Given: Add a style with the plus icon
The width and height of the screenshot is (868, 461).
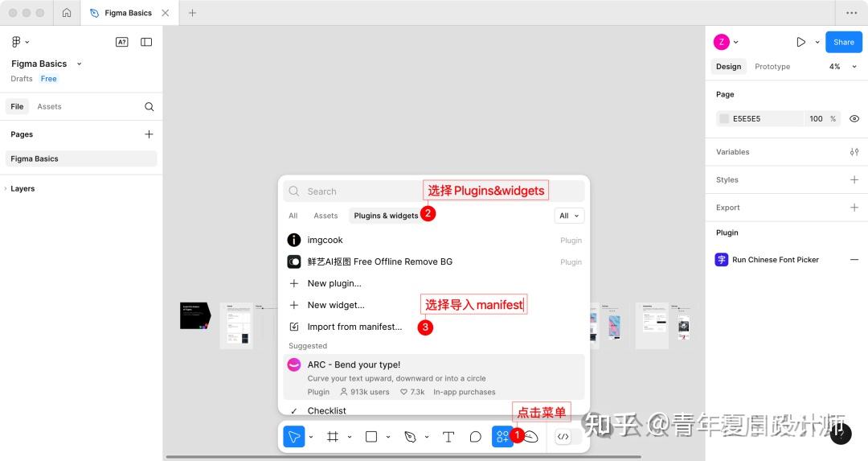Looking at the screenshot, I should 854,179.
